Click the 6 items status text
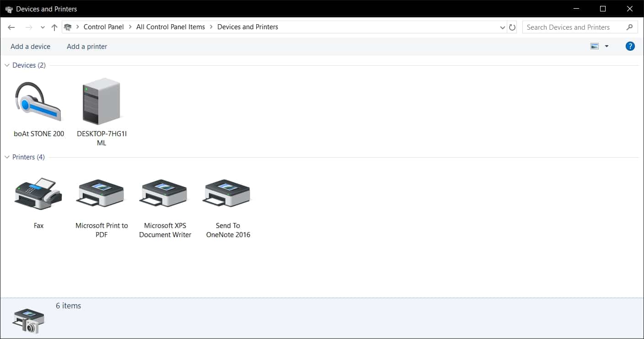The width and height of the screenshot is (644, 339). pos(69,306)
